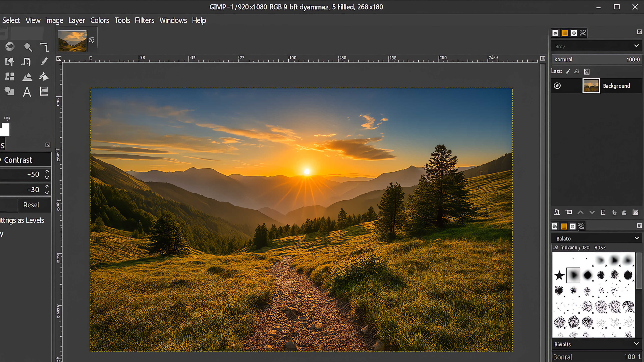Lower the layer with the down arrow

pos(592,212)
